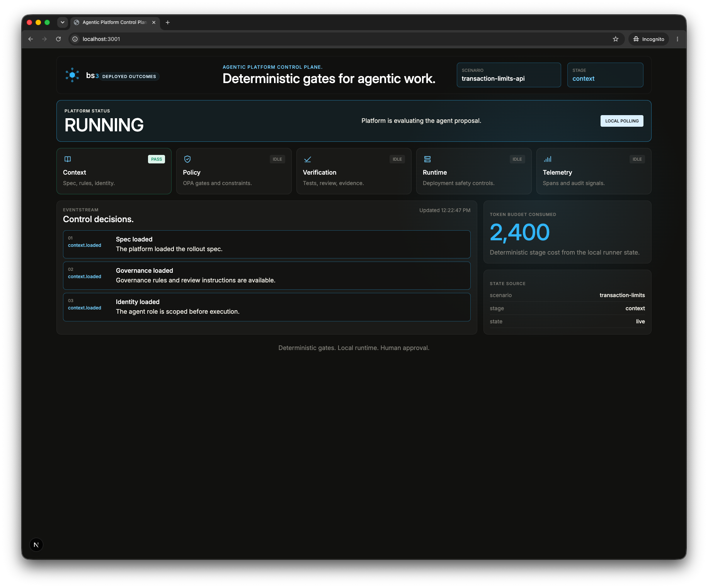Click the Runtime server icon
The width and height of the screenshot is (708, 588).
(x=427, y=159)
